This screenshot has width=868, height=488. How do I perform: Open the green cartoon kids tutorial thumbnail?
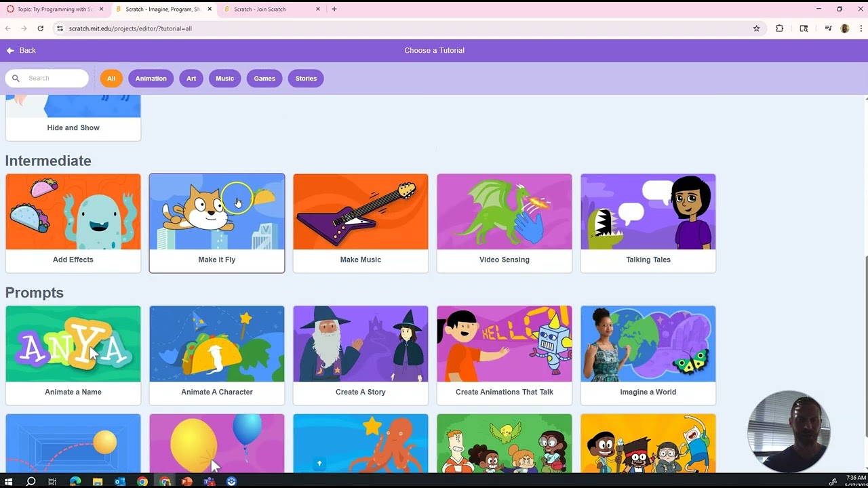505,443
